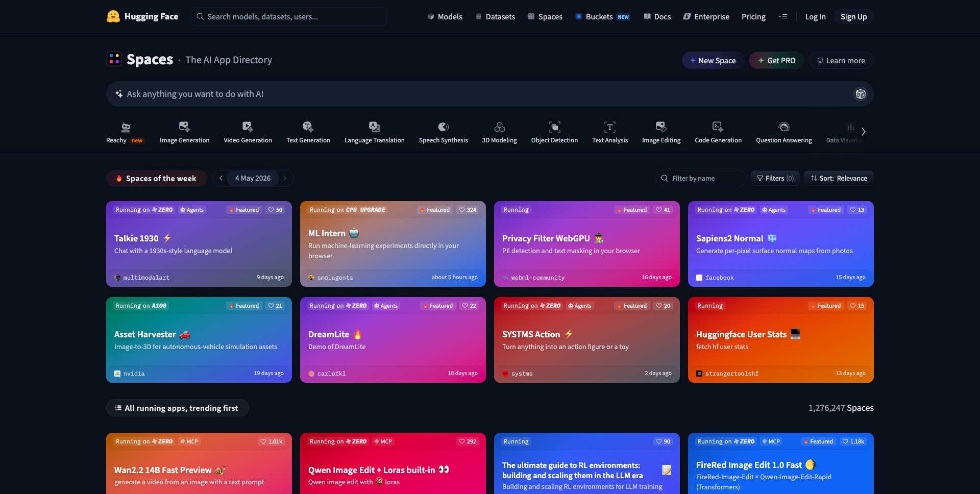The image size is (980, 494).
Task: Open the Datasets nav item
Action: coord(495,16)
